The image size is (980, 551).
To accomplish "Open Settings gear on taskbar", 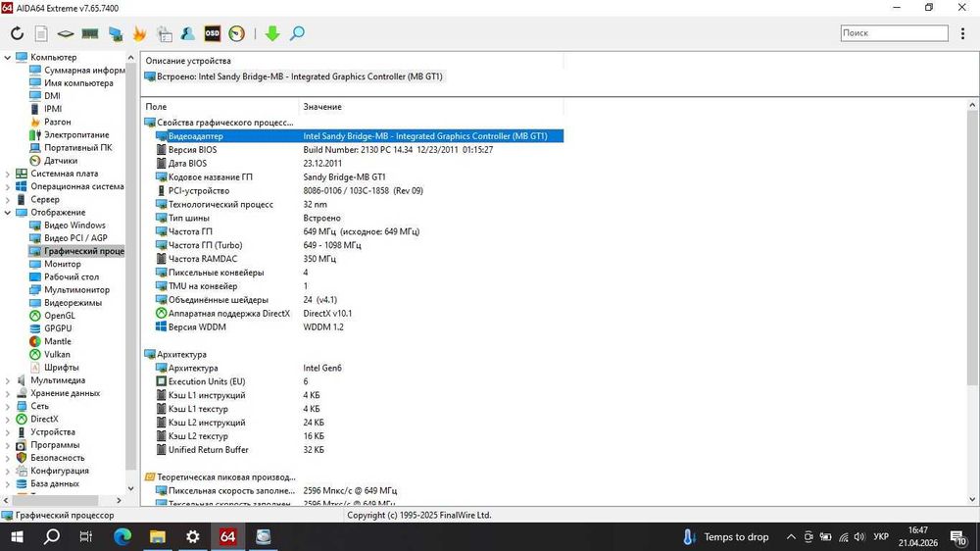I will pos(192,536).
